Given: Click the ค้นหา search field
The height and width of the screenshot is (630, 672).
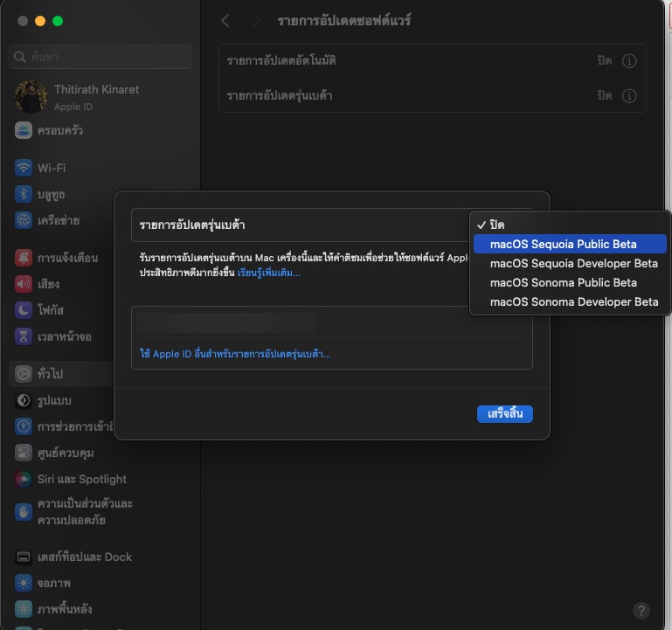Looking at the screenshot, I should pos(100,57).
